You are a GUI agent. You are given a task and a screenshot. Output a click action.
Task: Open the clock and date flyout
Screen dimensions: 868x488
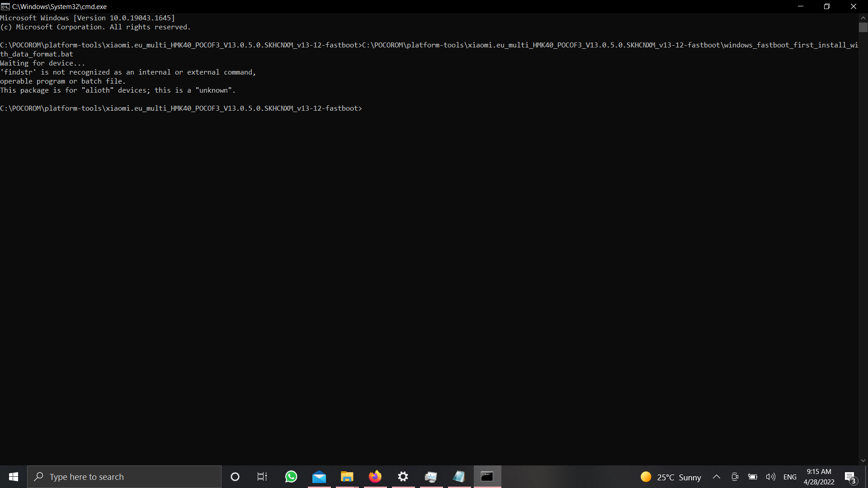pyautogui.click(x=819, y=477)
